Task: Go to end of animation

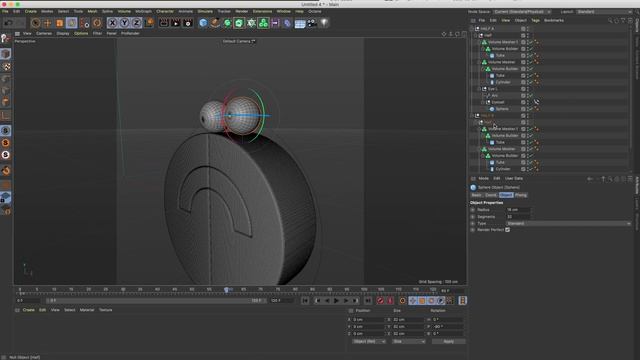Action: [x=368, y=301]
